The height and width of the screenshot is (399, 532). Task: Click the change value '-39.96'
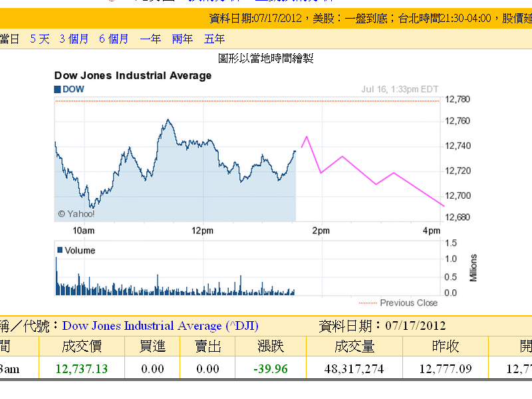(271, 369)
